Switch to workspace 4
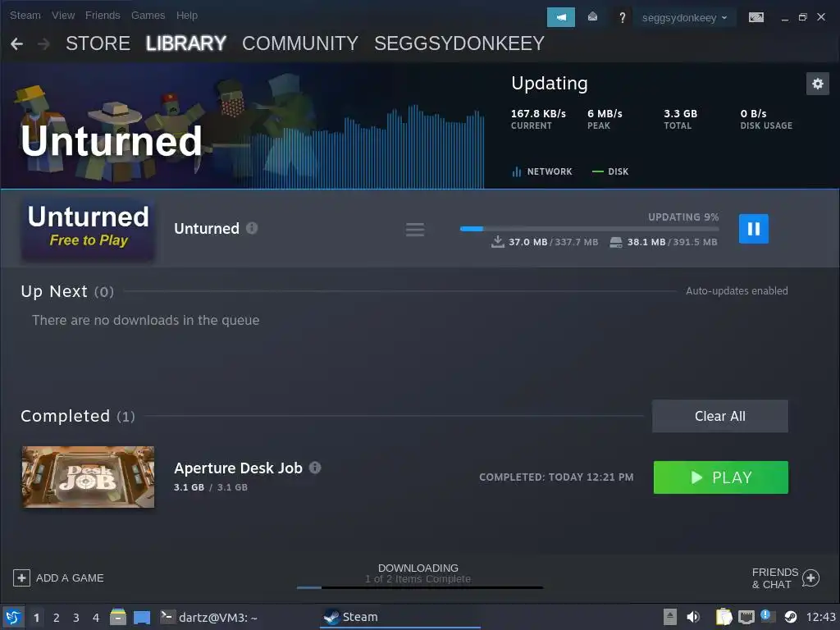 click(96, 618)
